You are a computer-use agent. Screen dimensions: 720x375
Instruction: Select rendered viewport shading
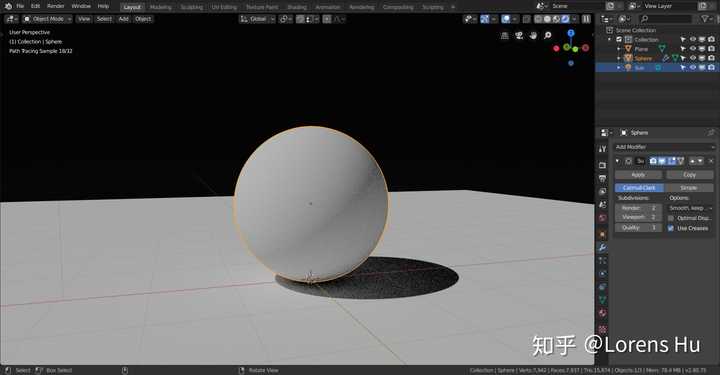pos(565,19)
